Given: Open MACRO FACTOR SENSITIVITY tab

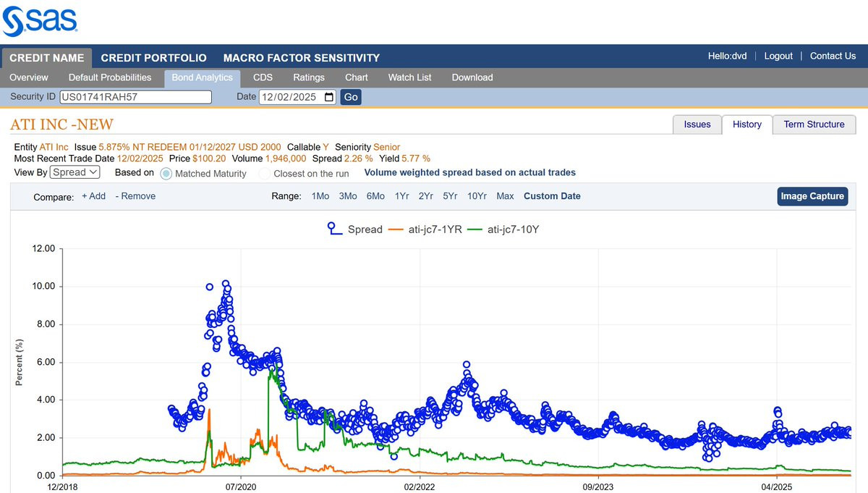Looking at the screenshot, I should click(302, 58).
